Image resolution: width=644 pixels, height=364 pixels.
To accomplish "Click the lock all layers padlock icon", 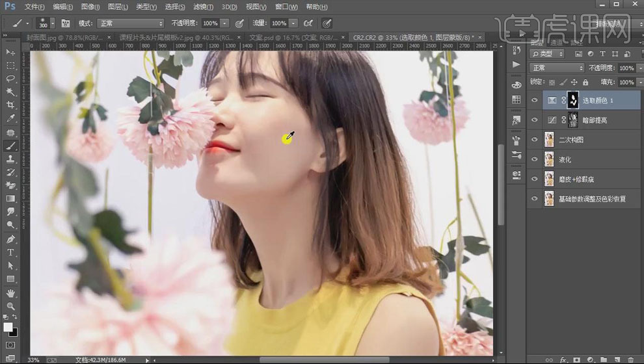I will [585, 83].
